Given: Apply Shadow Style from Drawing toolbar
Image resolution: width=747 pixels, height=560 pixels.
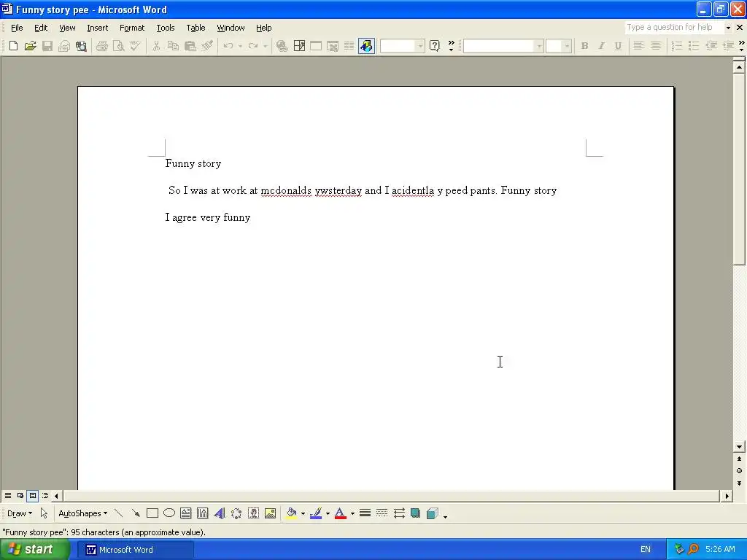Looking at the screenshot, I should (415, 513).
